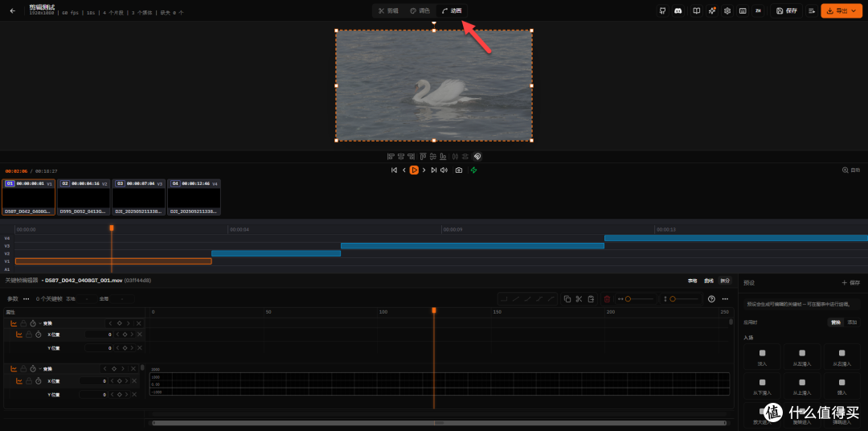Screen dimensions: 868x431
Task: Toggle the green lightning performance icon
Action: tap(474, 170)
